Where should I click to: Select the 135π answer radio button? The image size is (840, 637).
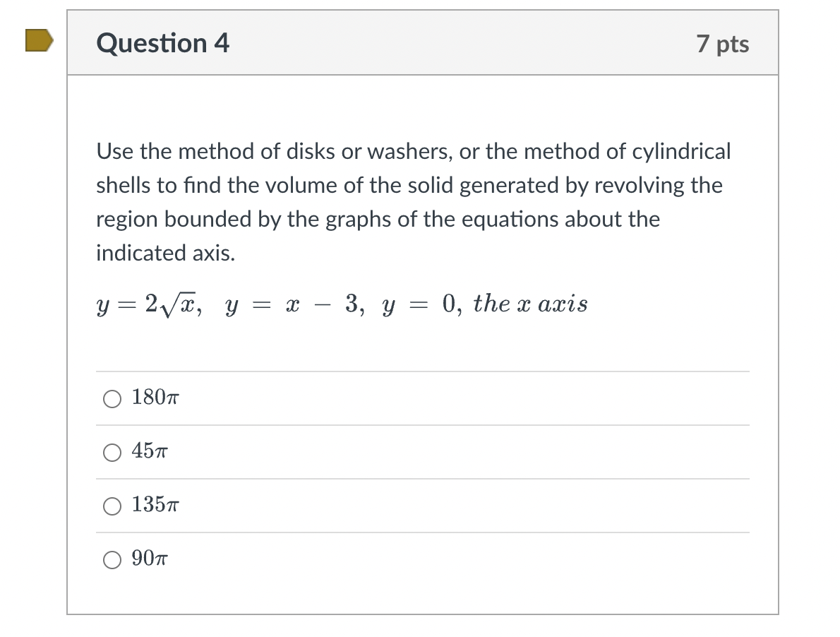click(x=112, y=506)
